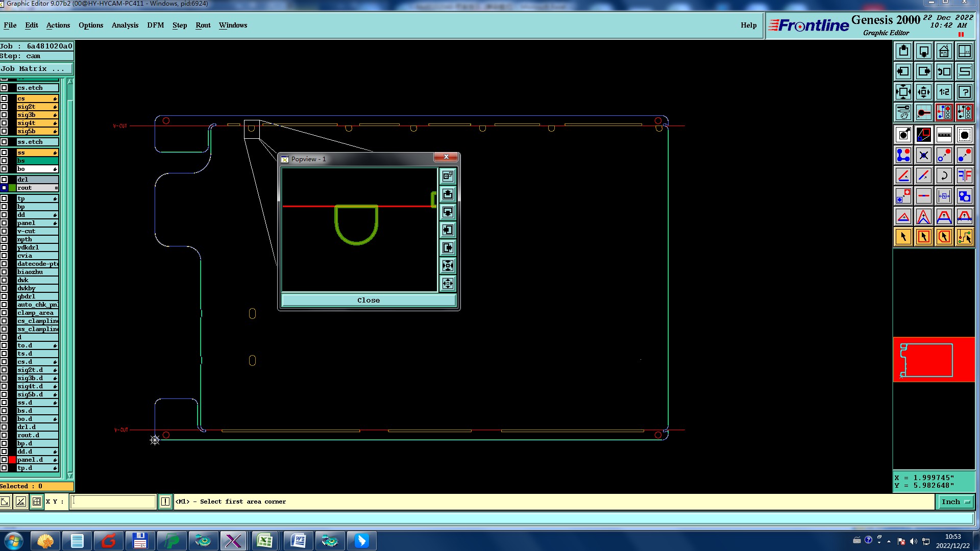This screenshot has height=551, width=980.
Task: Click Close button in Popview window
Action: pyautogui.click(x=368, y=300)
